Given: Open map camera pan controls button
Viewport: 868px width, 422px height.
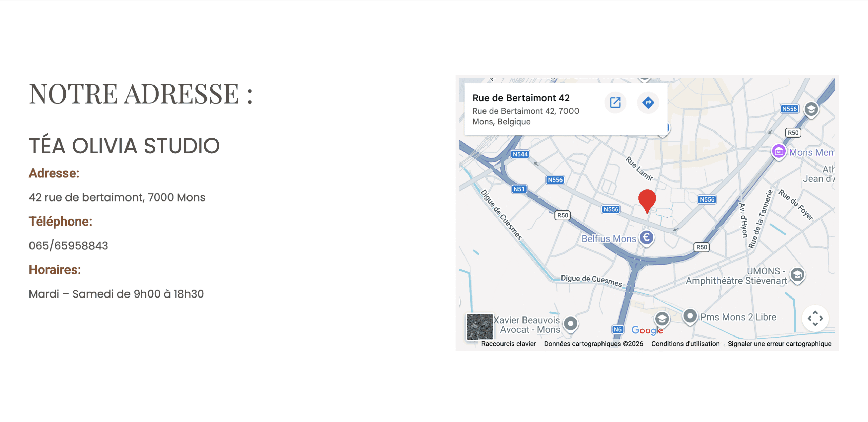Looking at the screenshot, I should [x=815, y=318].
